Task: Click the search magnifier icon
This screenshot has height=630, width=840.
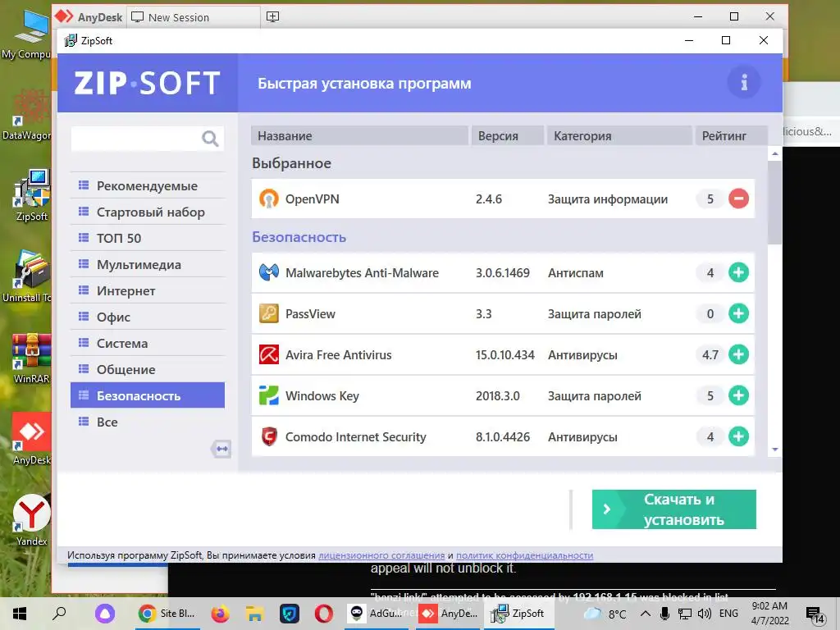Action: (x=210, y=139)
